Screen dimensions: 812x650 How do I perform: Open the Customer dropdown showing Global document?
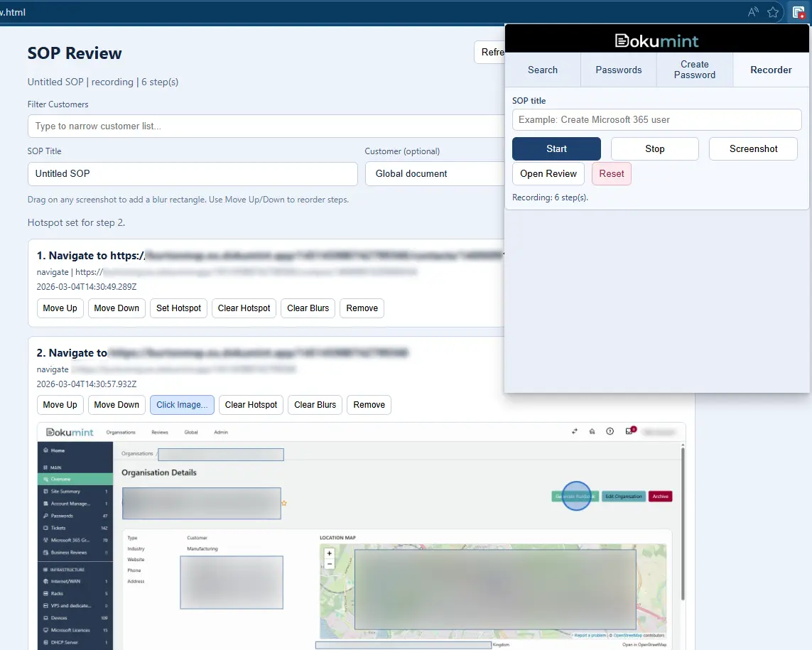point(435,173)
